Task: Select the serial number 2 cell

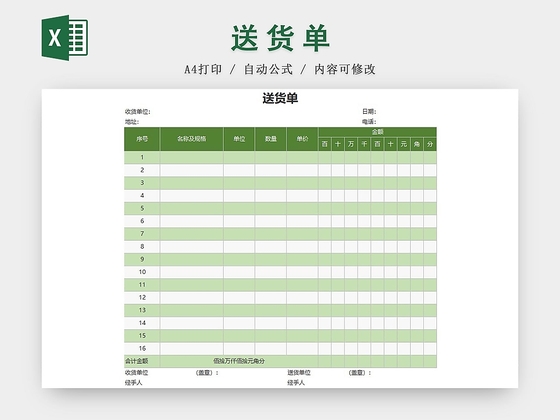Action: pos(142,170)
